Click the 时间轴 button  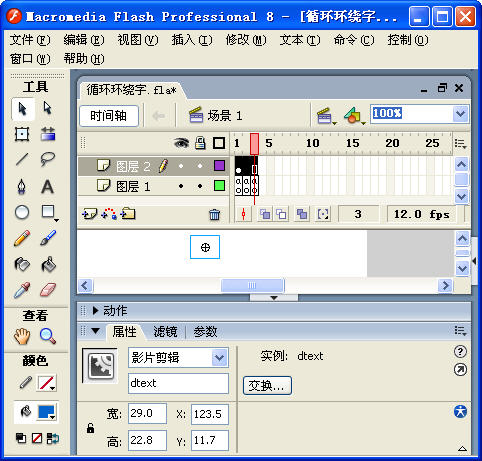(109, 116)
